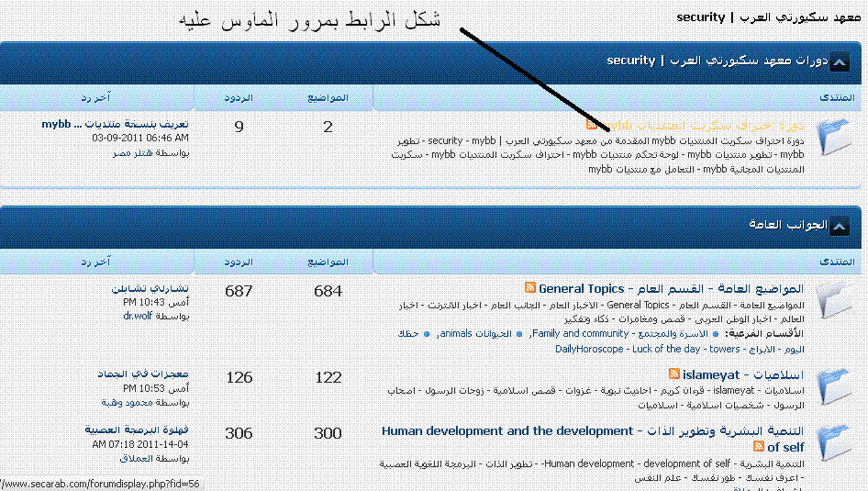This screenshot has height=491, width=868.
Task: Click the folder icon of the mybb course forum
Action: point(835,136)
